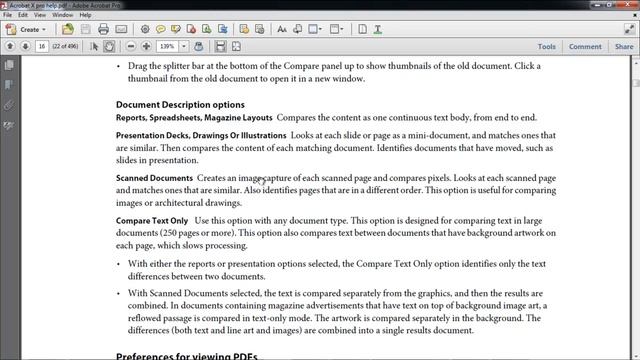Screen dimensions: 640x360
Task: Toggle fit one full page view
Action: 236,46
